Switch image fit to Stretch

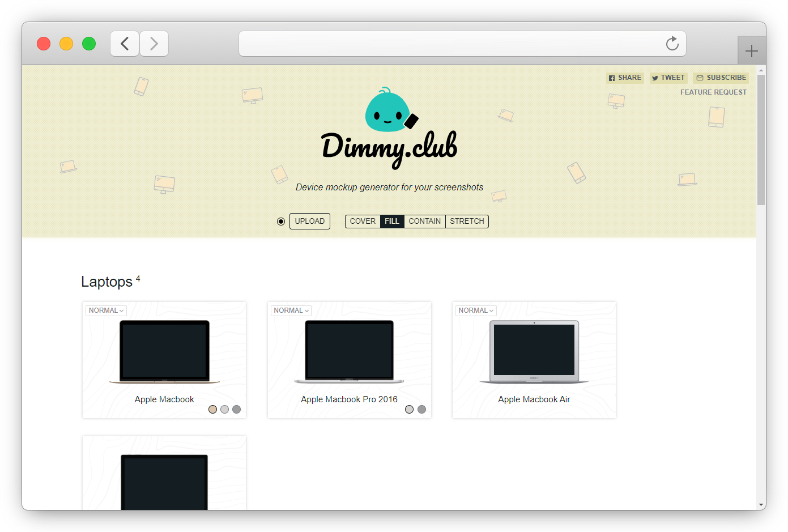coord(467,221)
